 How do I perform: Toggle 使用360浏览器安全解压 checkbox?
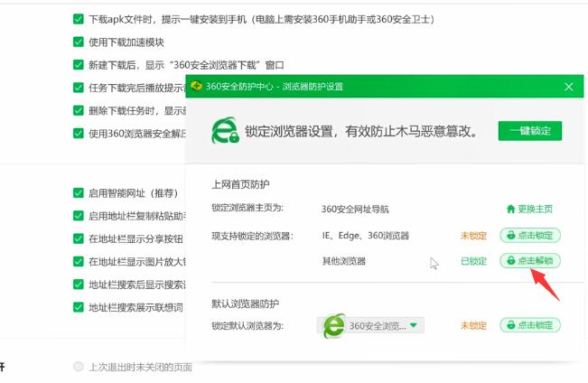click(x=78, y=133)
